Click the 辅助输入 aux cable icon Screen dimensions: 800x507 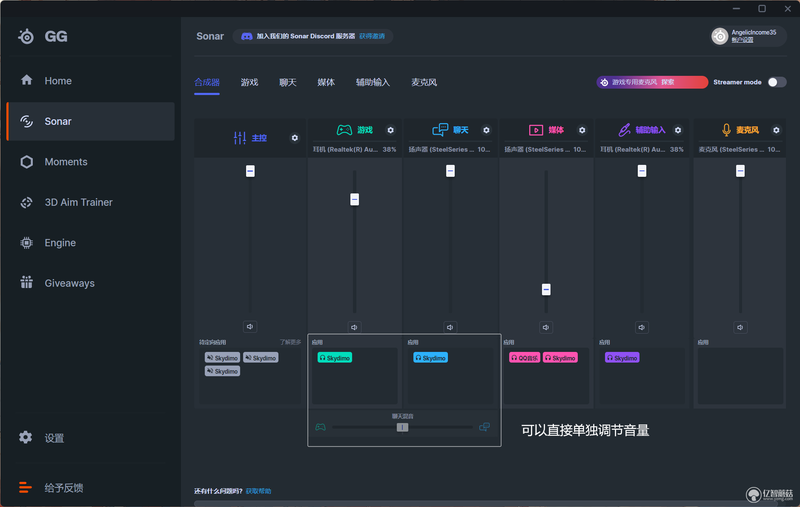tap(624, 130)
